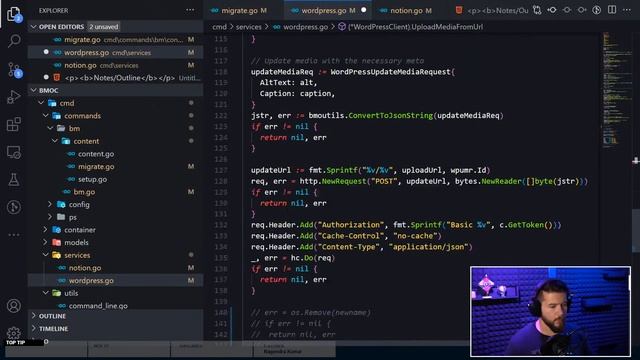Image resolution: width=640 pixels, height=360 pixels.
Task: Click the go to previous change icon
Action: tap(552, 10)
